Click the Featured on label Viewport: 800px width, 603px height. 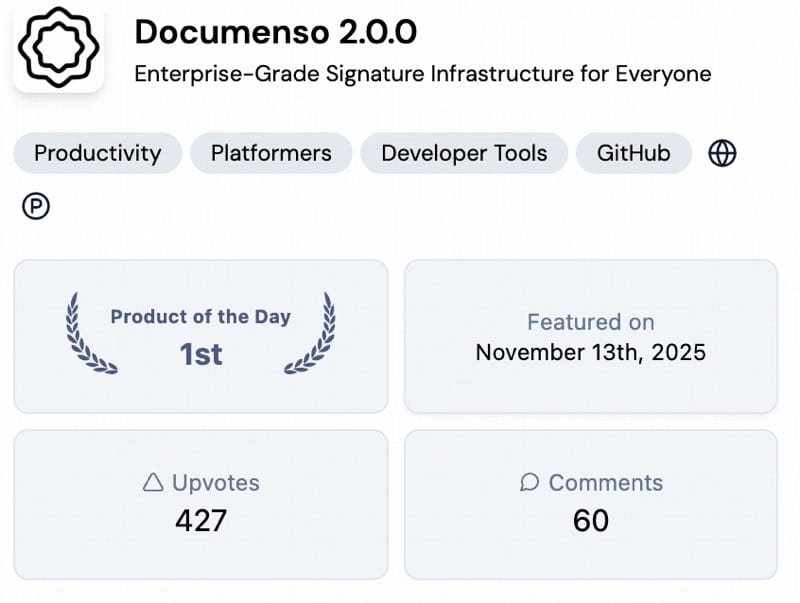click(x=590, y=322)
